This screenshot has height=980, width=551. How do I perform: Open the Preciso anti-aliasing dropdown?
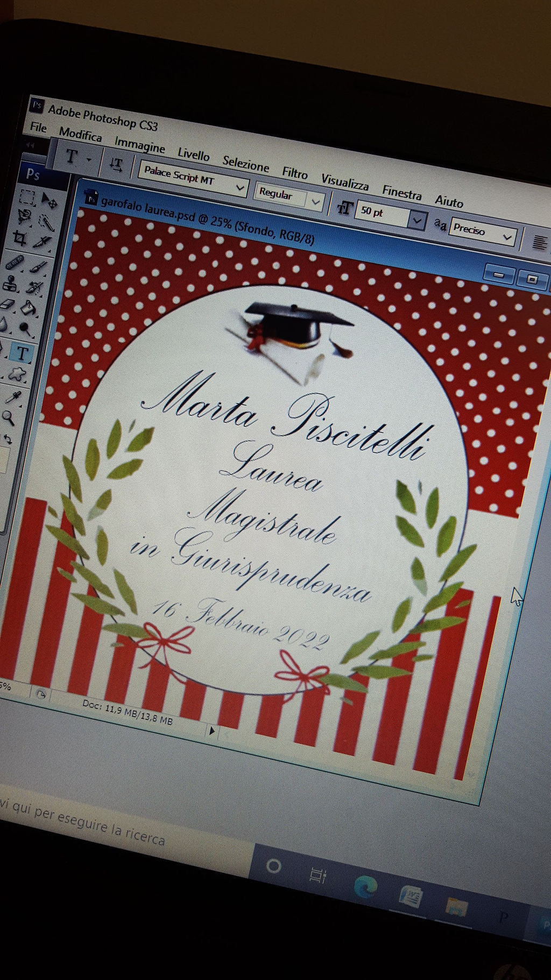[x=507, y=237]
